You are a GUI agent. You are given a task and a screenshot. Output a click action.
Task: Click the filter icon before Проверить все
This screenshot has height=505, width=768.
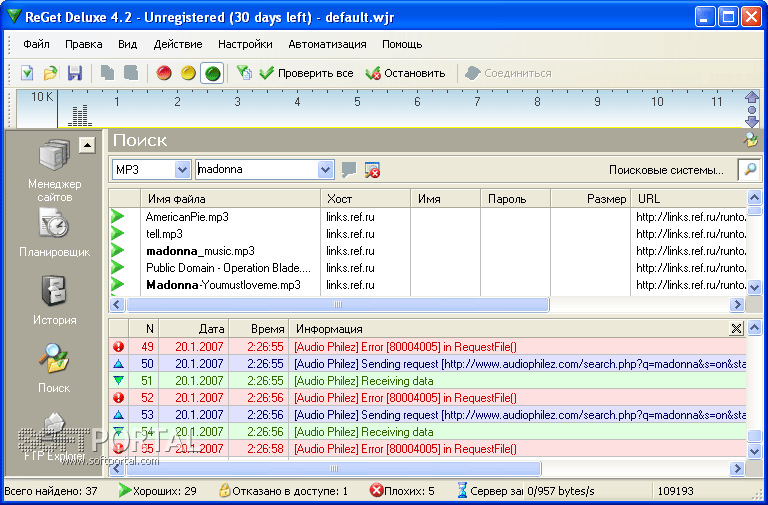click(244, 73)
